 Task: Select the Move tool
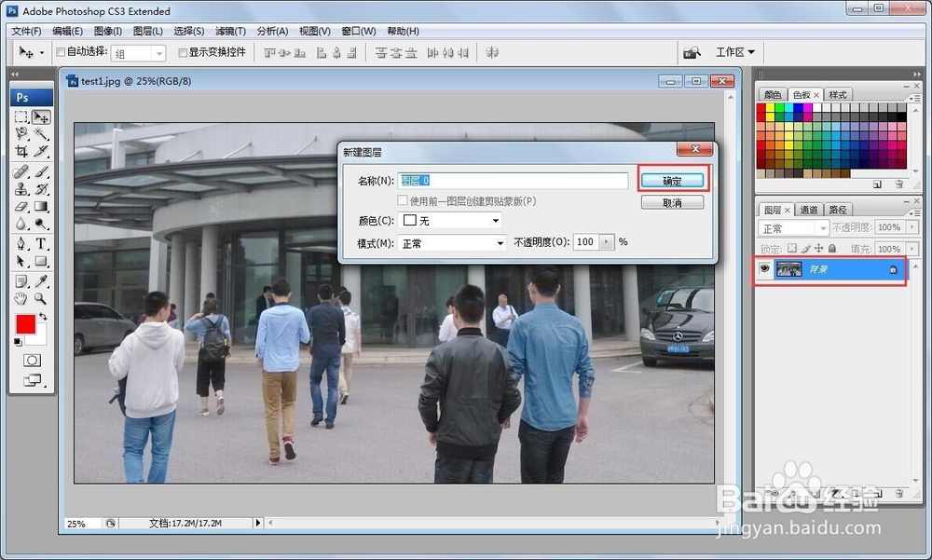coord(40,116)
